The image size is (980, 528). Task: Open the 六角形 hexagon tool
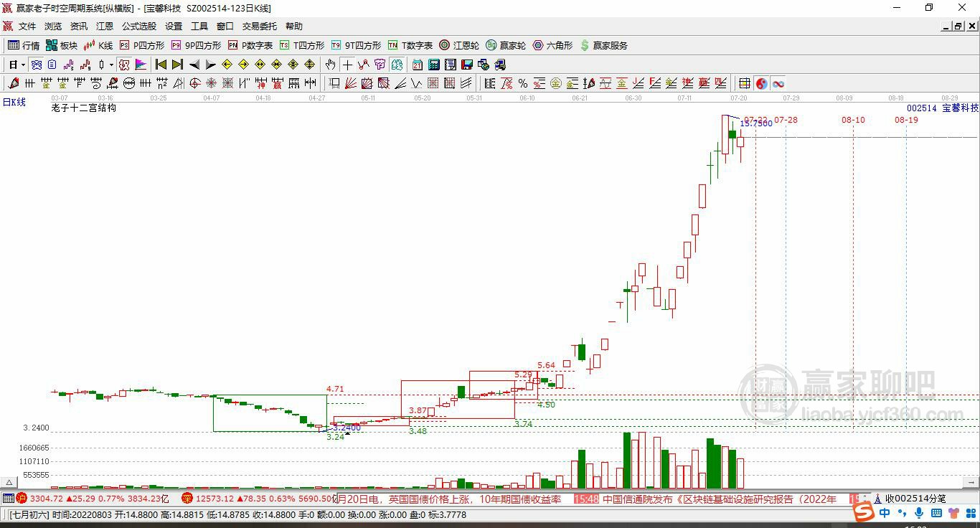[x=552, y=45]
